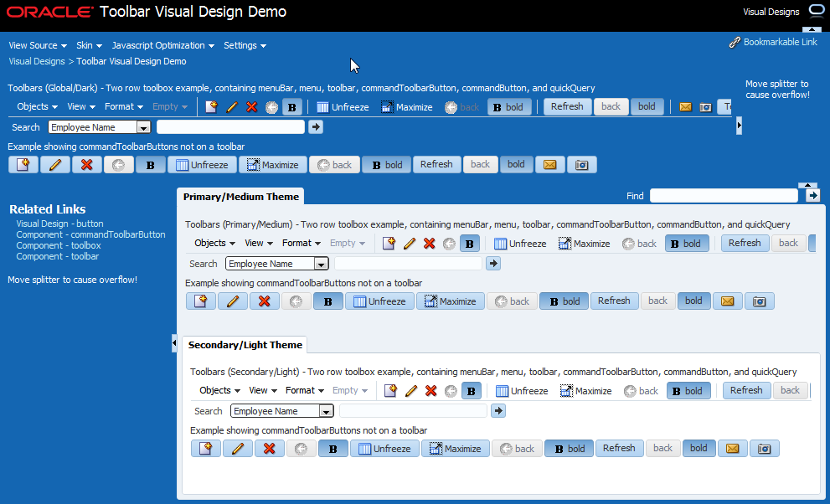Select the Secondary/Light Theme tab
830x504 pixels.
pyautogui.click(x=245, y=345)
